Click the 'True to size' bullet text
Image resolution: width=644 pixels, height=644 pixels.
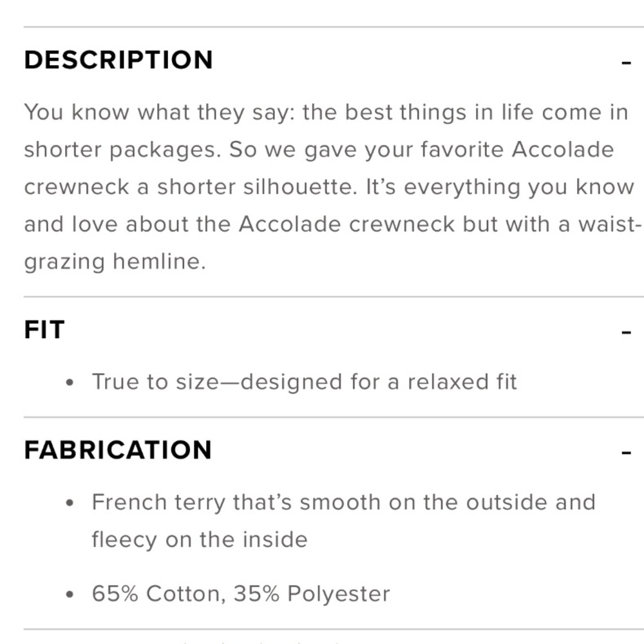click(305, 382)
